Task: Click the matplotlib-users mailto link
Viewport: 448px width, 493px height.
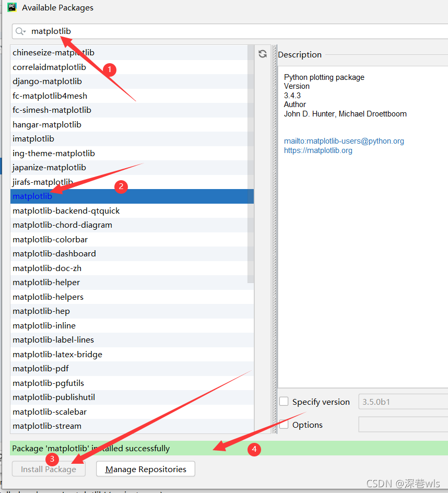Action: (344, 140)
